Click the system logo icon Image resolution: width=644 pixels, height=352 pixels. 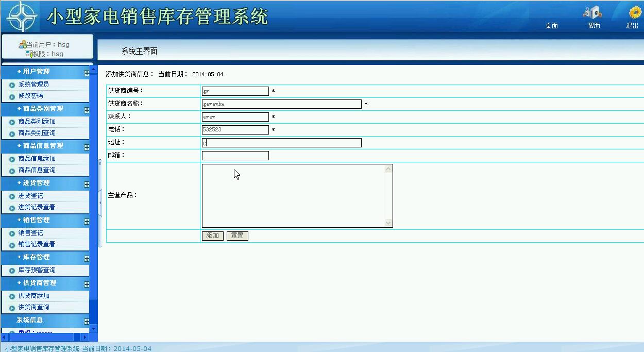click(22, 16)
